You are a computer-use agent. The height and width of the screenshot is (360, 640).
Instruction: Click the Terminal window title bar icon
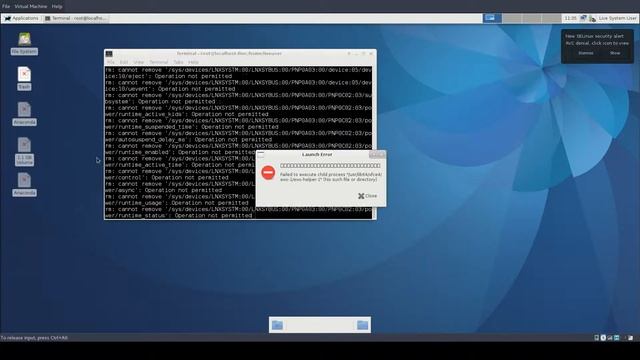click(x=109, y=53)
